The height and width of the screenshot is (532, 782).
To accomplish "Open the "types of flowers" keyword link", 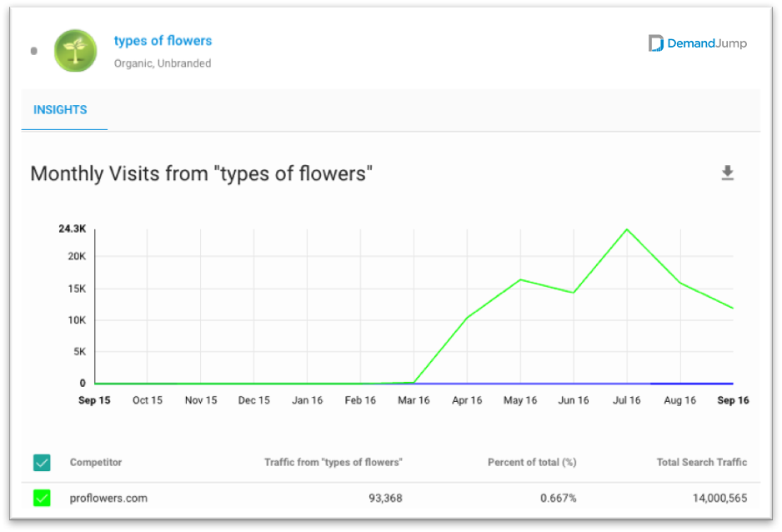I will pos(163,41).
